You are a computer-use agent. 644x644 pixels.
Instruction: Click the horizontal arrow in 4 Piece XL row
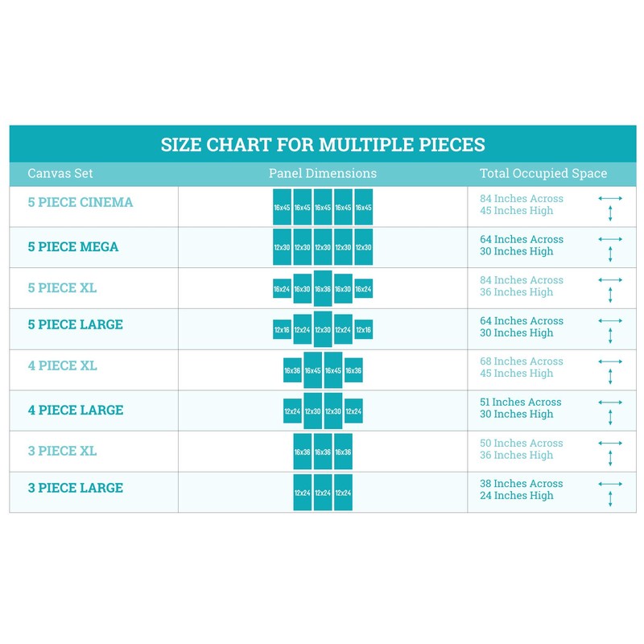[x=610, y=361]
